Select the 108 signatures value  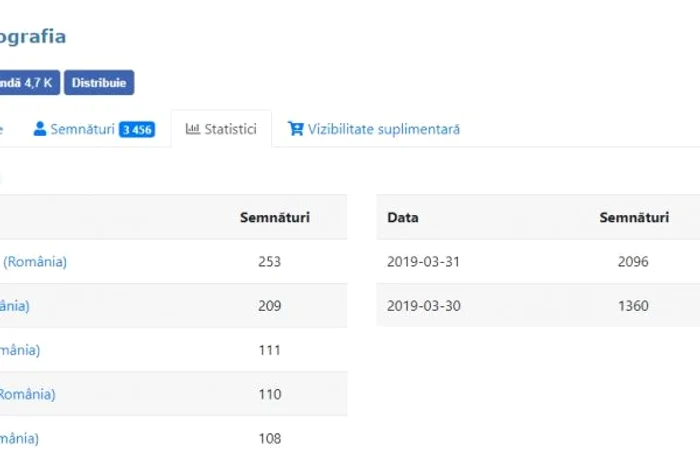(x=270, y=438)
